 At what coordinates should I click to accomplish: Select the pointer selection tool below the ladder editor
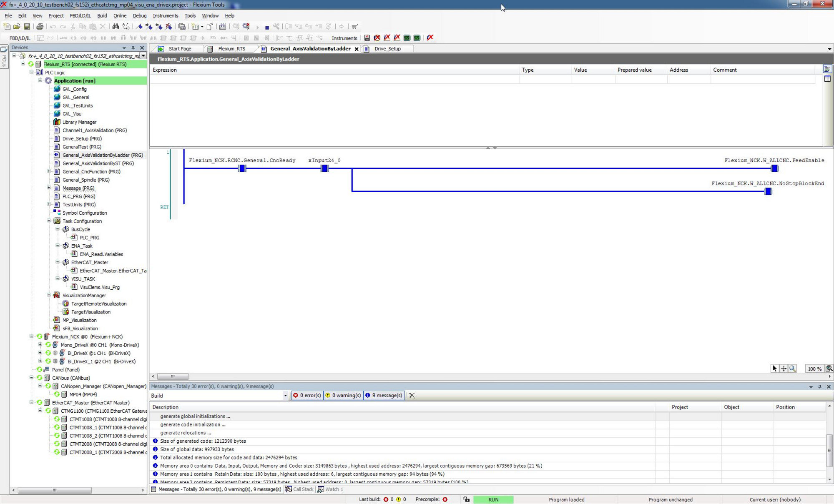point(775,369)
